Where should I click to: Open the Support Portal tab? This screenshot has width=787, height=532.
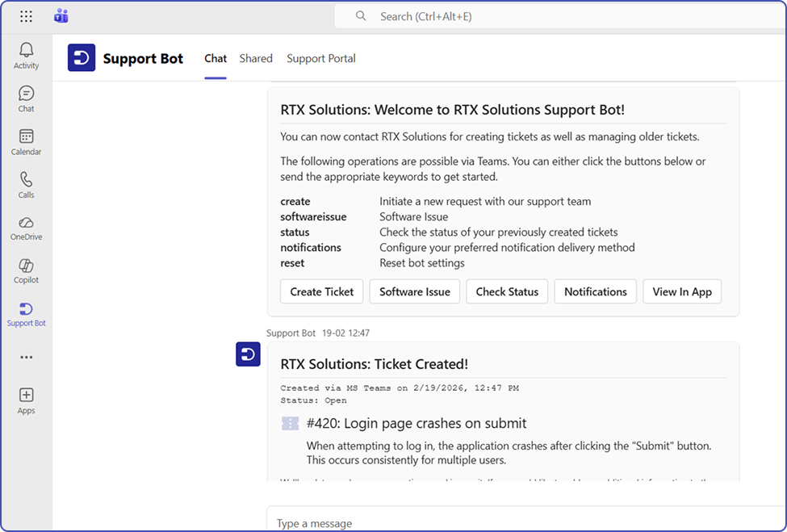click(x=321, y=58)
